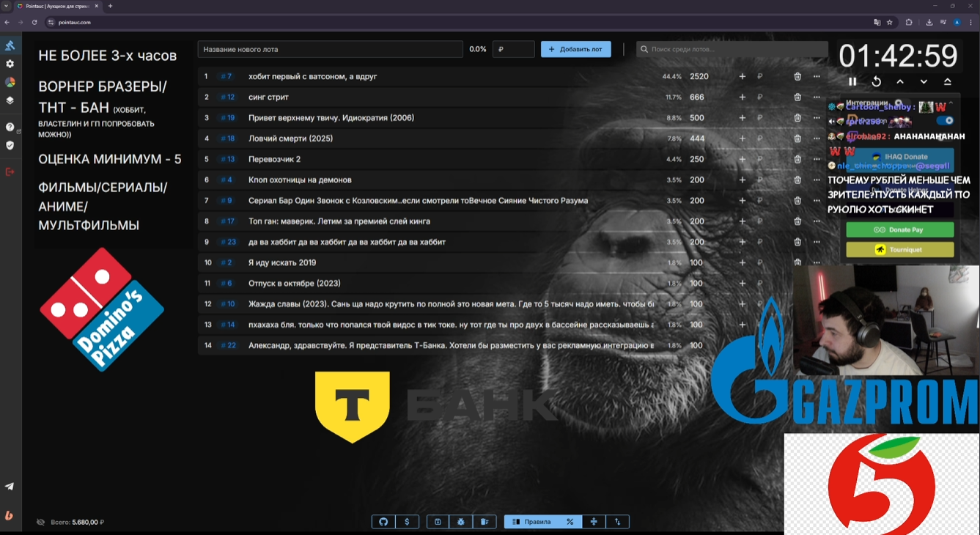Click the new lot ruble amount field
Viewport: 980px width, 535px height.
point(513,49)
